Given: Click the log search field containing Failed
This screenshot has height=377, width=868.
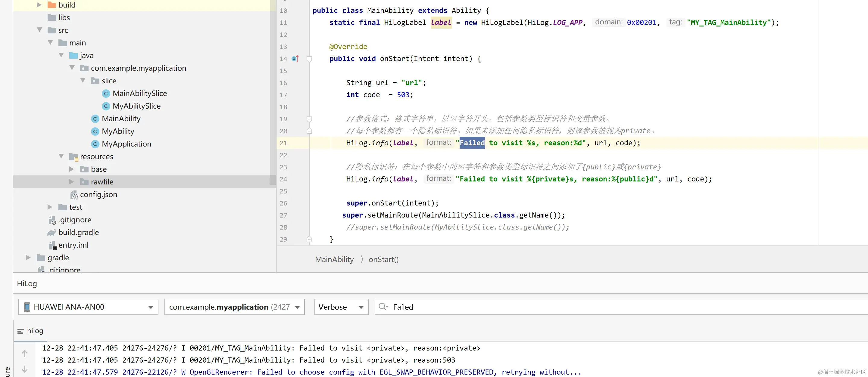Looking at the screenshot, I should coord(607,307).
